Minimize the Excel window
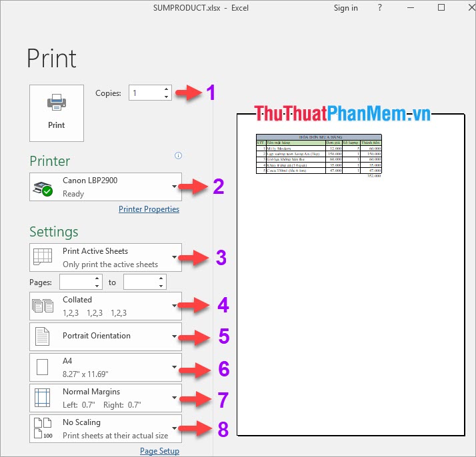Image resolution: width=476 pixels, height=457 pixels. point(411,7)
